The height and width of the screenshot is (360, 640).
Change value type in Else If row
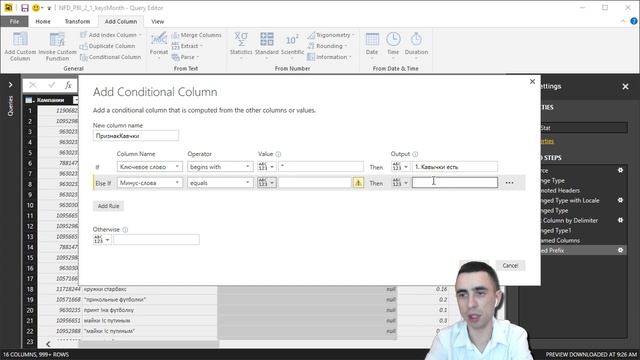pos(267,183)
